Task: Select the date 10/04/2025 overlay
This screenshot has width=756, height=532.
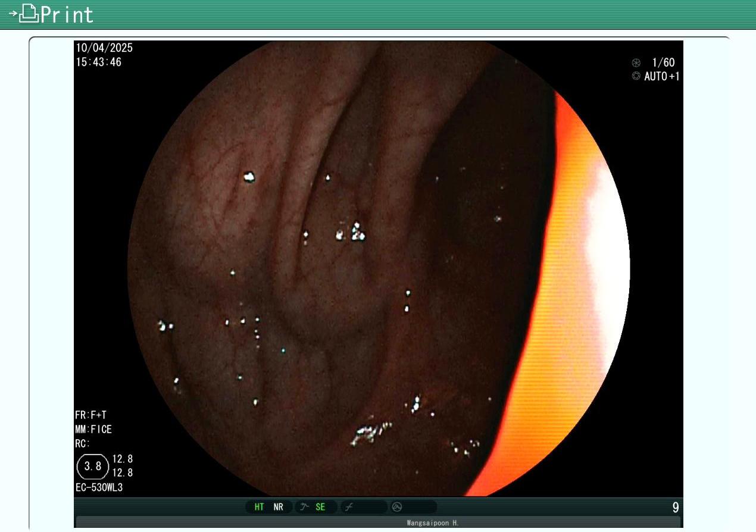Action: (x=104, y=48)
